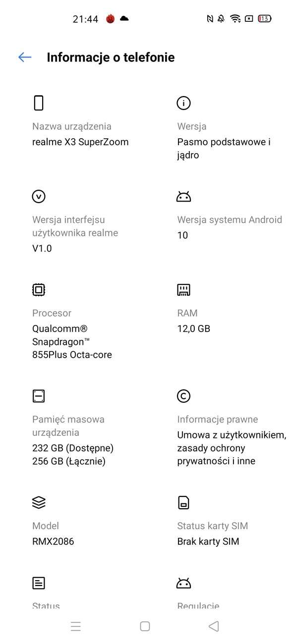290x644 pixels.
Task: Tap the Android icon above Regulacje
Action: (x=183, y=583)
